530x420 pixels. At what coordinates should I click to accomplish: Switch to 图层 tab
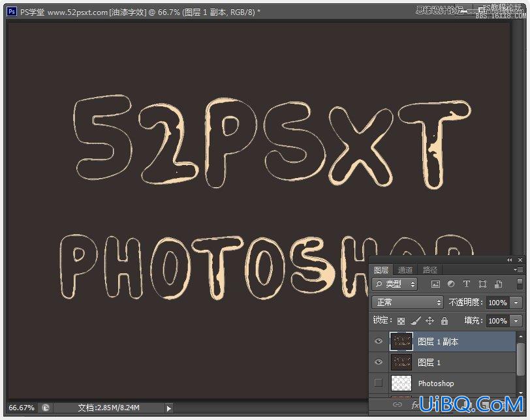click(381, 270)
